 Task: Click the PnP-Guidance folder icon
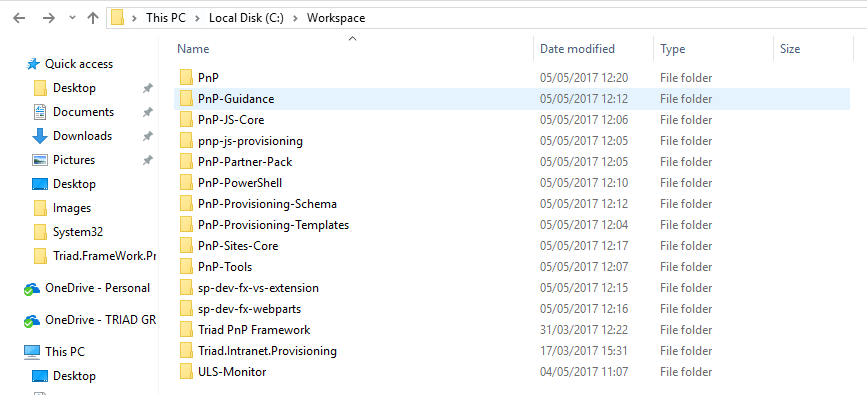[186, 99]
